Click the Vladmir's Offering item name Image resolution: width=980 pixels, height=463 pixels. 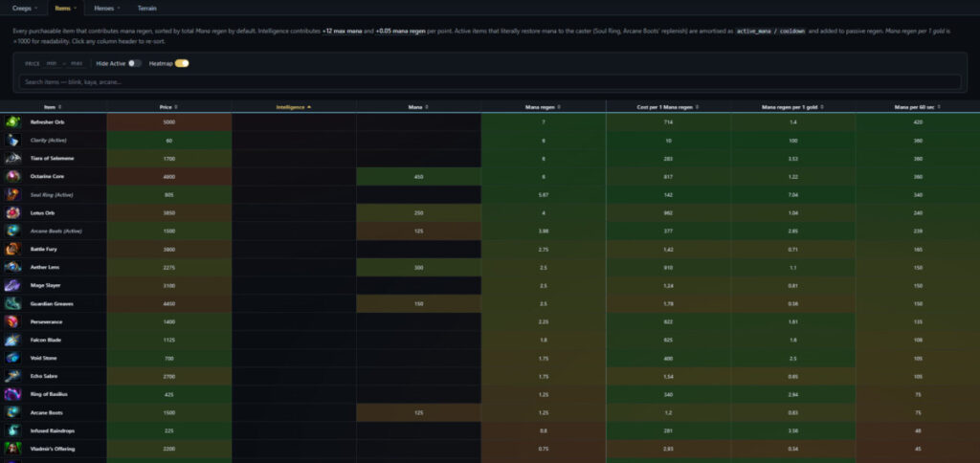(51, 449)
